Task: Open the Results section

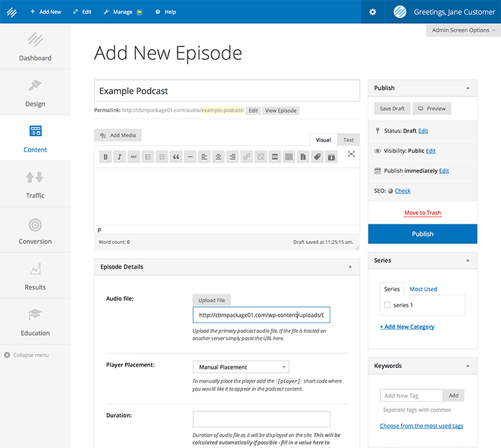Action: (35, 276)
